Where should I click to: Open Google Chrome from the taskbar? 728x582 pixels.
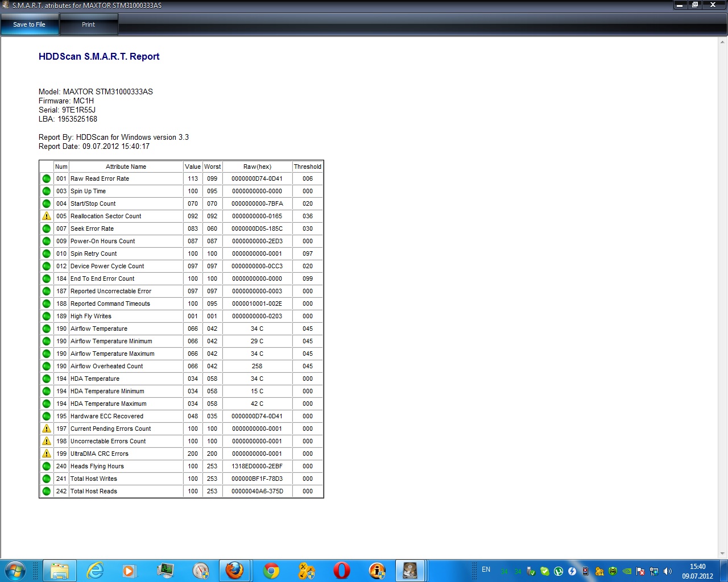coord(271,571)
